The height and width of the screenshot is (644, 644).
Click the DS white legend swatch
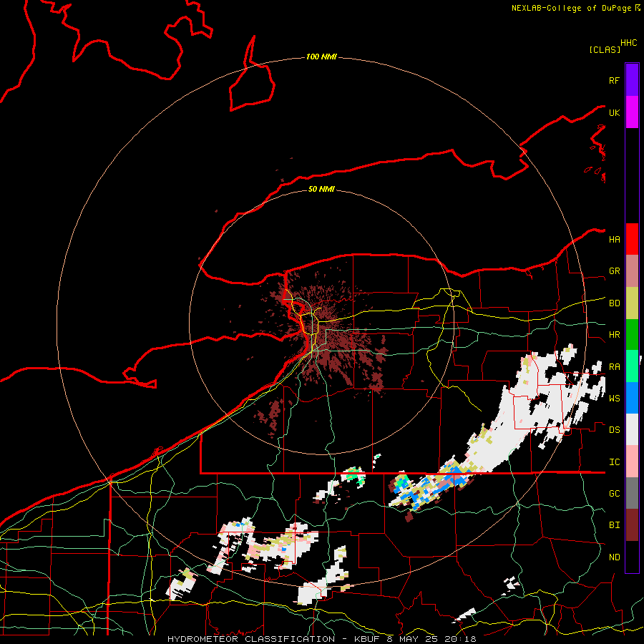tap(632, 429)
